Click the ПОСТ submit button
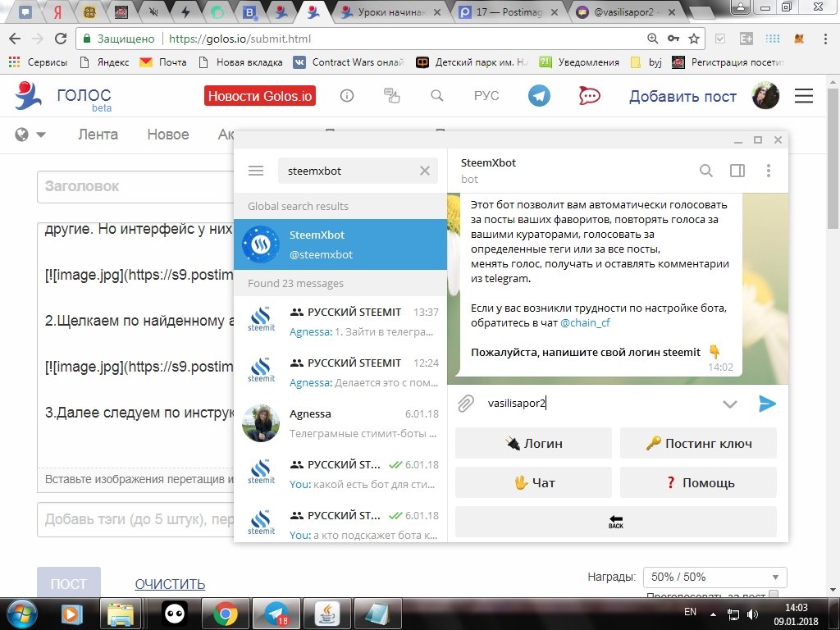The height and width of the screenshot is (630, 840). click(69, 583)
